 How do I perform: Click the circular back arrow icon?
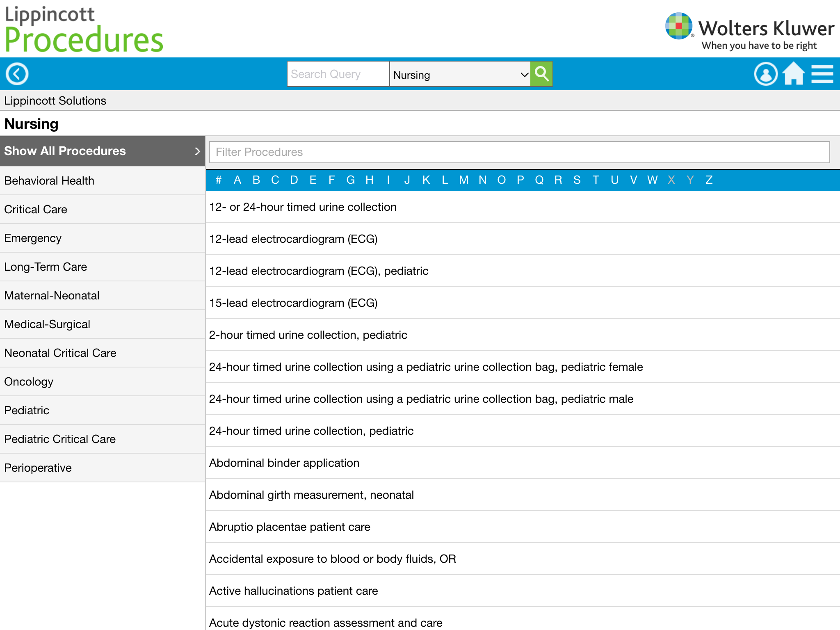(17, 74)
